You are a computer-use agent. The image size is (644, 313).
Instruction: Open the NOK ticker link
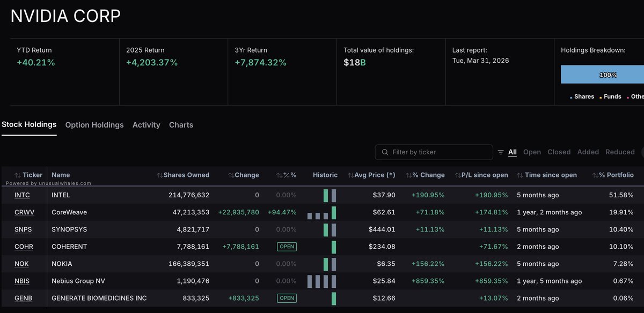pyautogui.click(x=21, y=264)
